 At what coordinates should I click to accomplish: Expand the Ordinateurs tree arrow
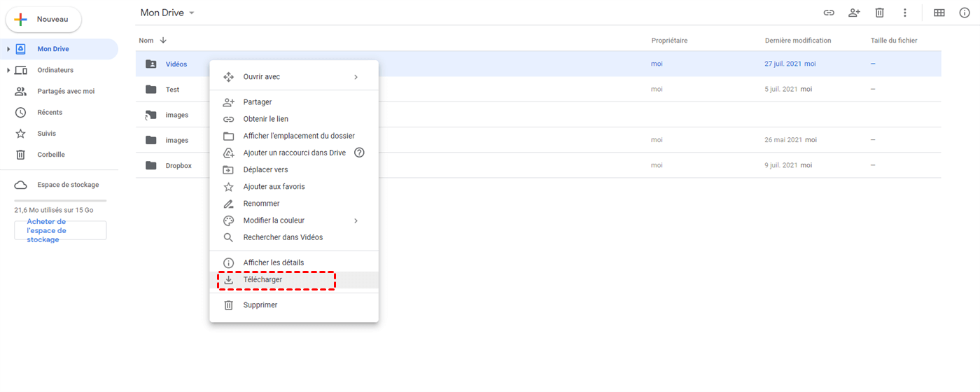[8, 70]
